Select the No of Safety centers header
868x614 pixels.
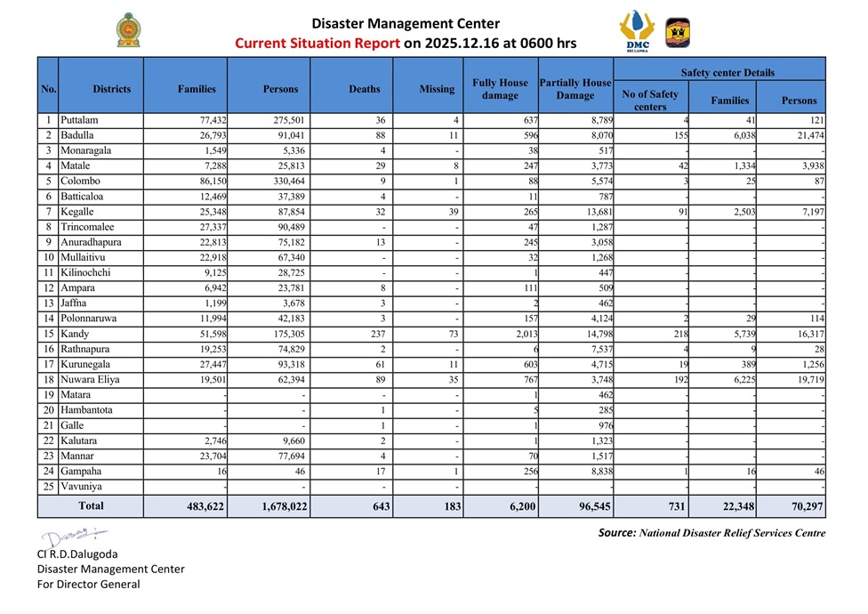point(650,101)
